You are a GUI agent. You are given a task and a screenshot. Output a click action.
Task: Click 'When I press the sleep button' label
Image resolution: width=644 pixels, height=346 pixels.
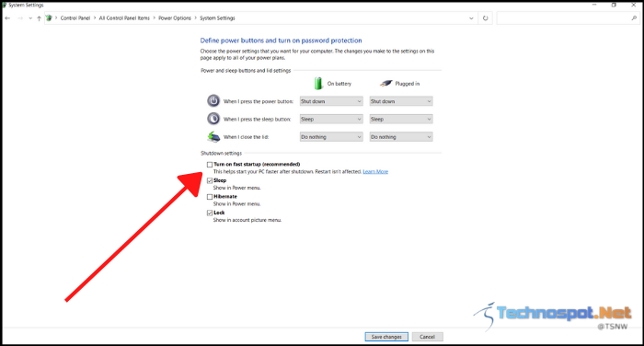[257, 120]
